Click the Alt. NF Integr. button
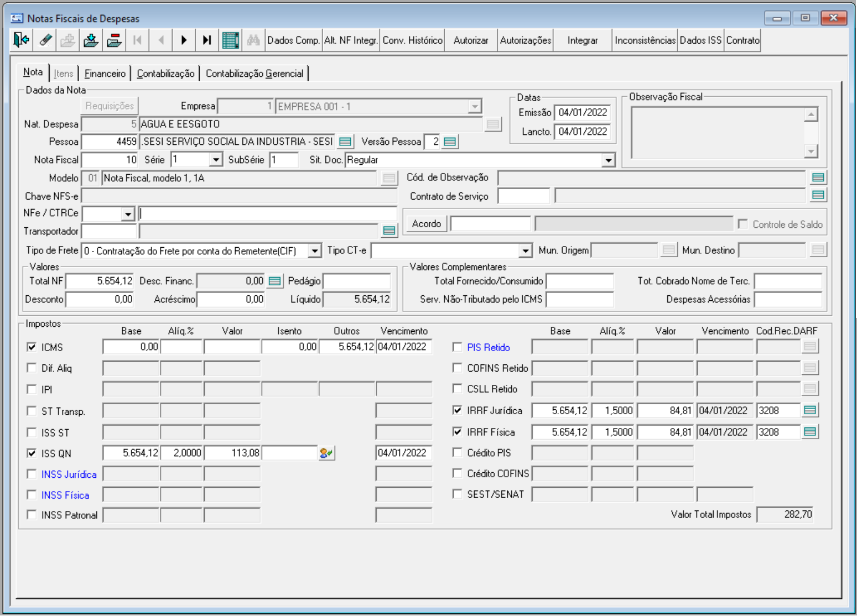 pyautogui.click(x=351, y=40)
